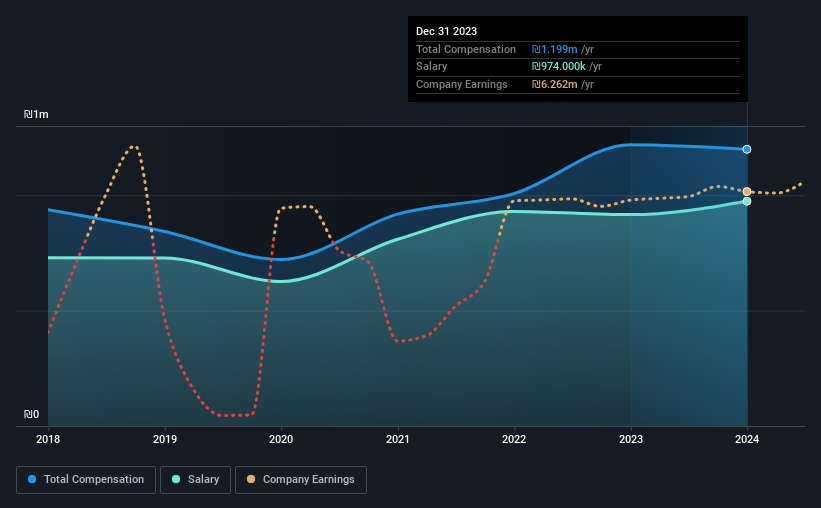Click the 2022 x-axis label

click(514, 439)
